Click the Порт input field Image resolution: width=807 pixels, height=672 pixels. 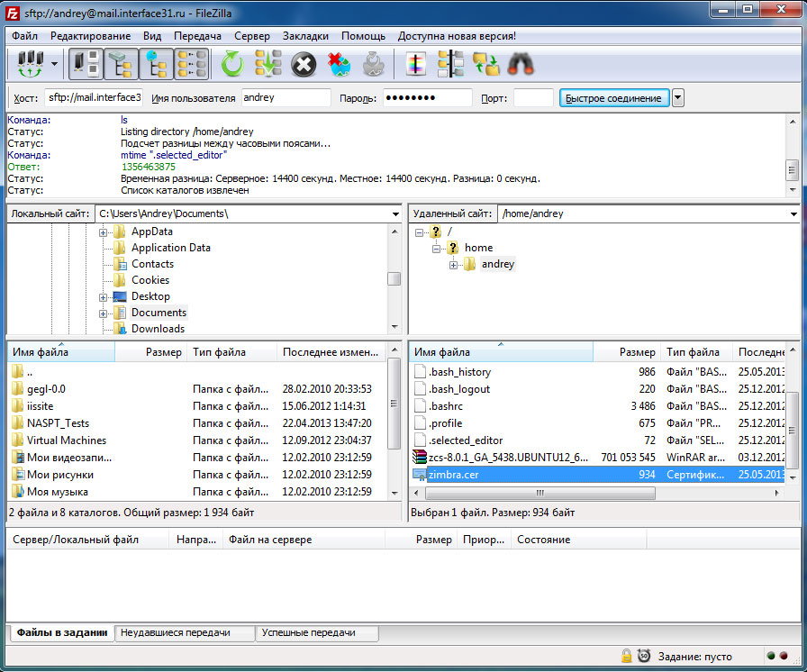533,98
